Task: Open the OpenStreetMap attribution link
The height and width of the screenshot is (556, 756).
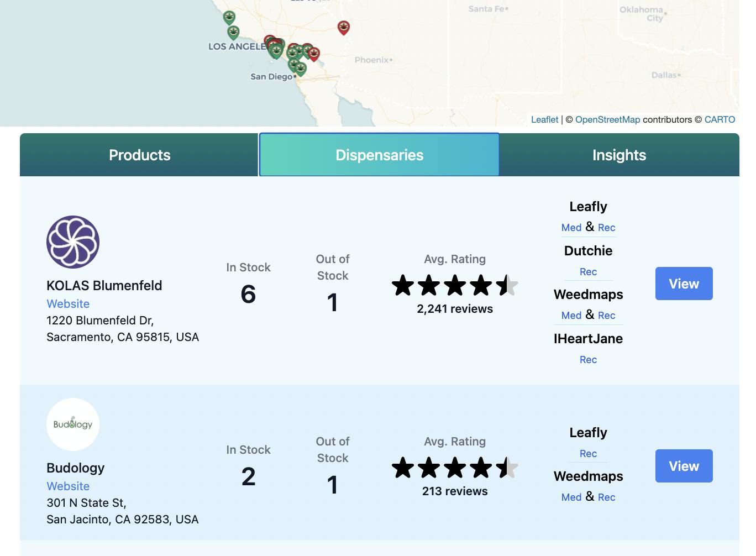Action: 607,119
